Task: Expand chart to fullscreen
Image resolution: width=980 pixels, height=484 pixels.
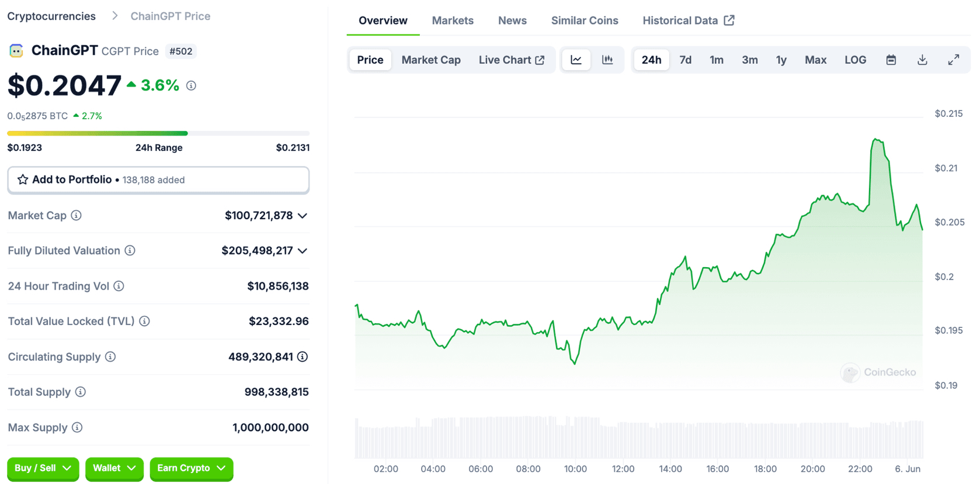Action: coord(953,60)
